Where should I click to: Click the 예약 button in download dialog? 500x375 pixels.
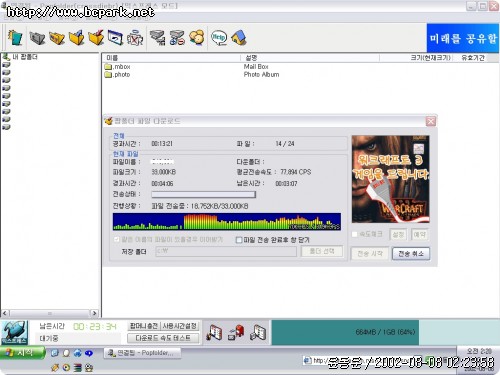(419, 235)
